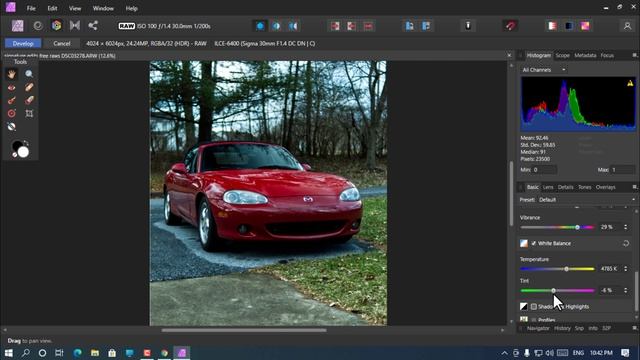Switch to the Details tab
This screenshot has height=360, width=640.
click(565, 187)
